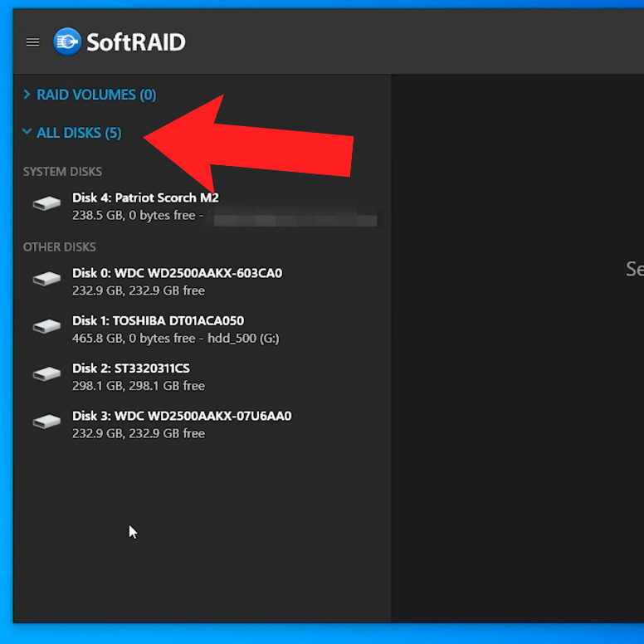
Task: Select the Disk 3 WD2500AAKX-07U6AA0 drive icon
Action: click(x=46, y=422)
